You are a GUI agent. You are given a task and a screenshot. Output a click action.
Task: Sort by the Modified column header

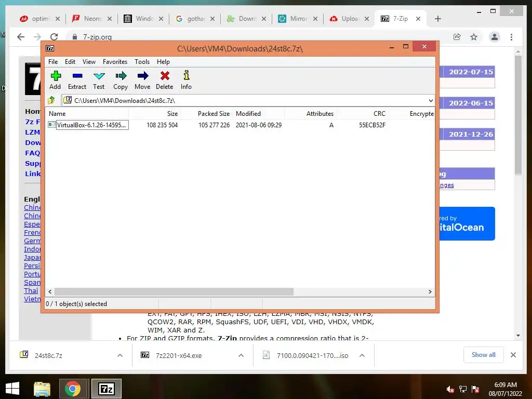[x=258, y=114]
